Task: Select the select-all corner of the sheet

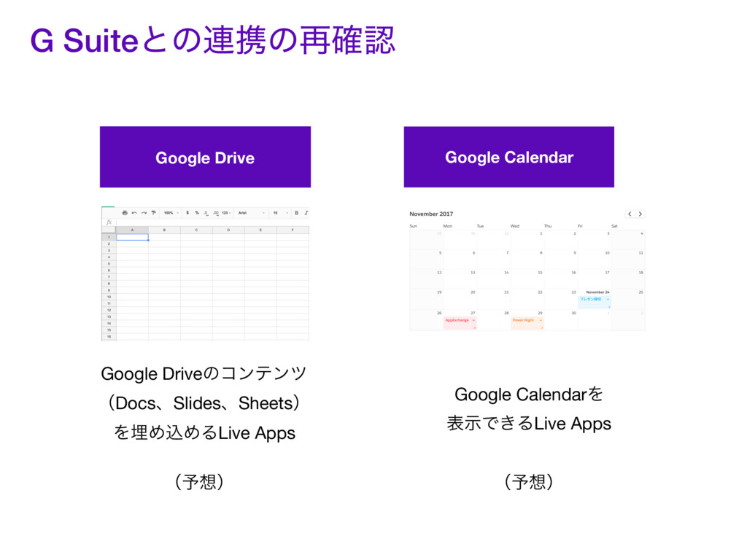Action: tap(109, 230)
